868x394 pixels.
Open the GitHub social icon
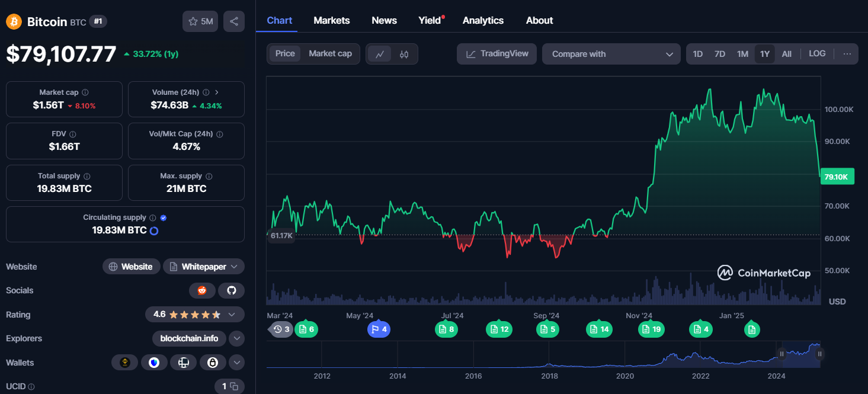point(231,290)
